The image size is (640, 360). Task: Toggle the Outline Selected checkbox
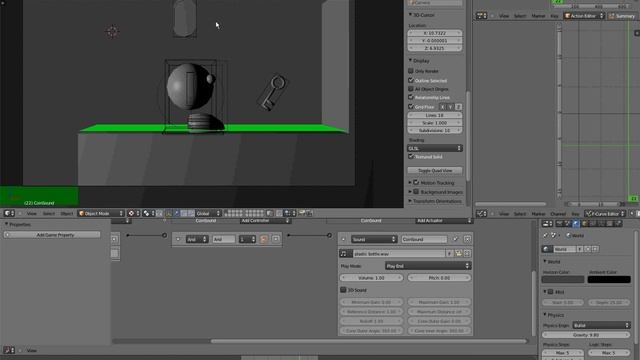click(x=411, y=80)
